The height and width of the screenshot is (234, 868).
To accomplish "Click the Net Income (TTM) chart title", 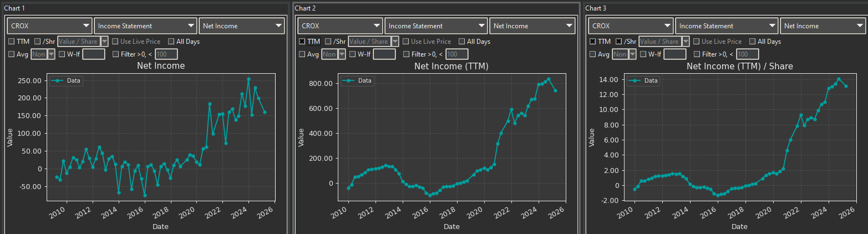I will 452,66.
